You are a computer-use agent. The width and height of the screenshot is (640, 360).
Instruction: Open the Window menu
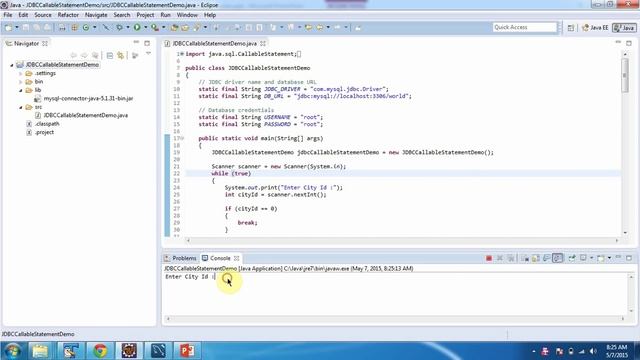point(187,15)
